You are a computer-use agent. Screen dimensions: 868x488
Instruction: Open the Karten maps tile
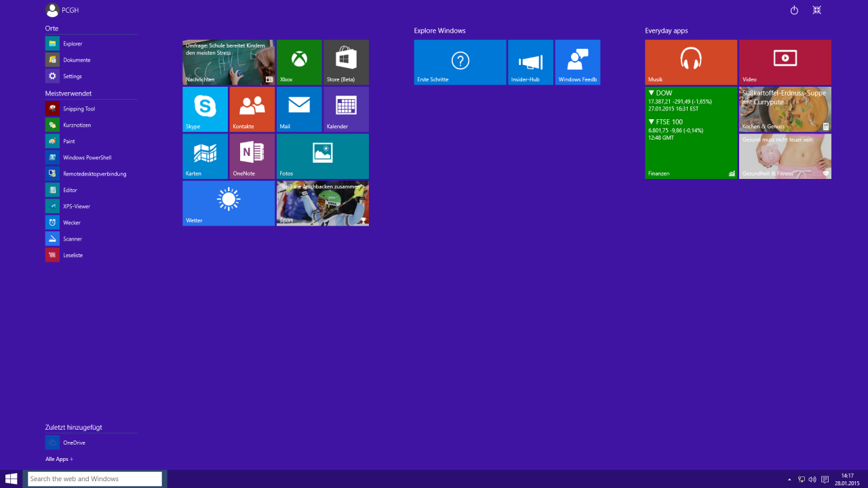click(x=205, y=156)
